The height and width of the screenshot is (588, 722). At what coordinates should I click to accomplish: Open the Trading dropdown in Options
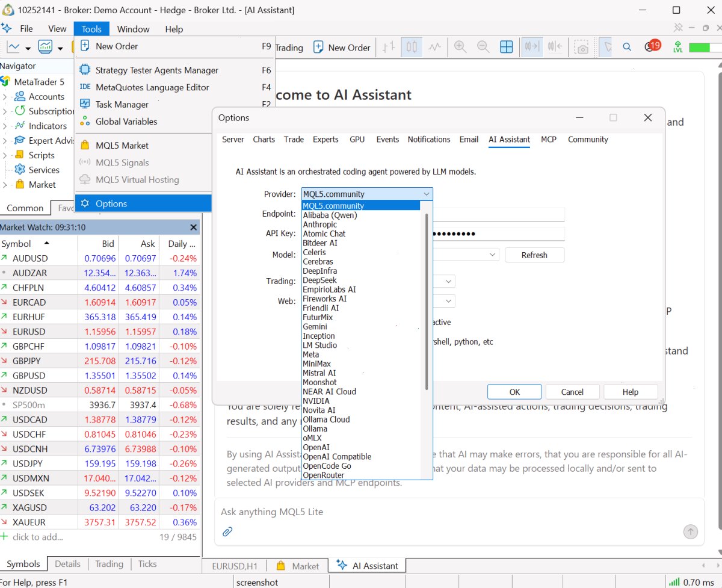tap(449, 281)
